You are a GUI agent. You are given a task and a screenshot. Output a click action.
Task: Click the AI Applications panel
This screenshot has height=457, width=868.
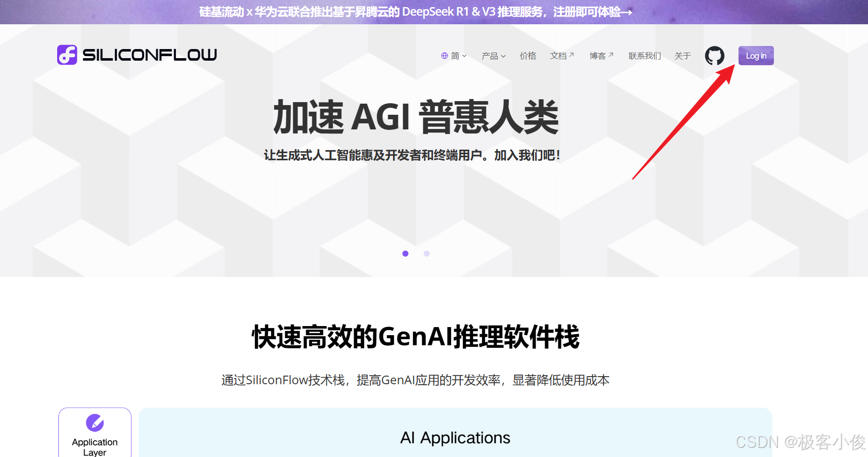tap(455, 433)
